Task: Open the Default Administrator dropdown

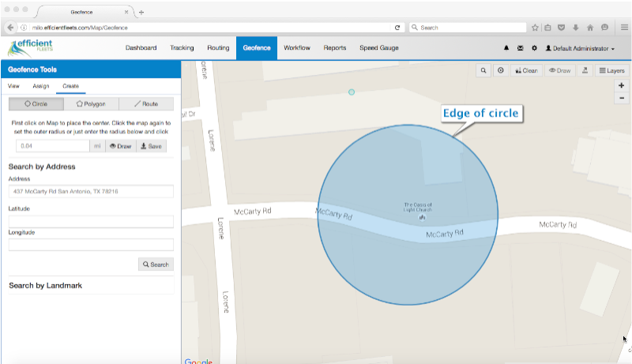Action: [580, 48]
